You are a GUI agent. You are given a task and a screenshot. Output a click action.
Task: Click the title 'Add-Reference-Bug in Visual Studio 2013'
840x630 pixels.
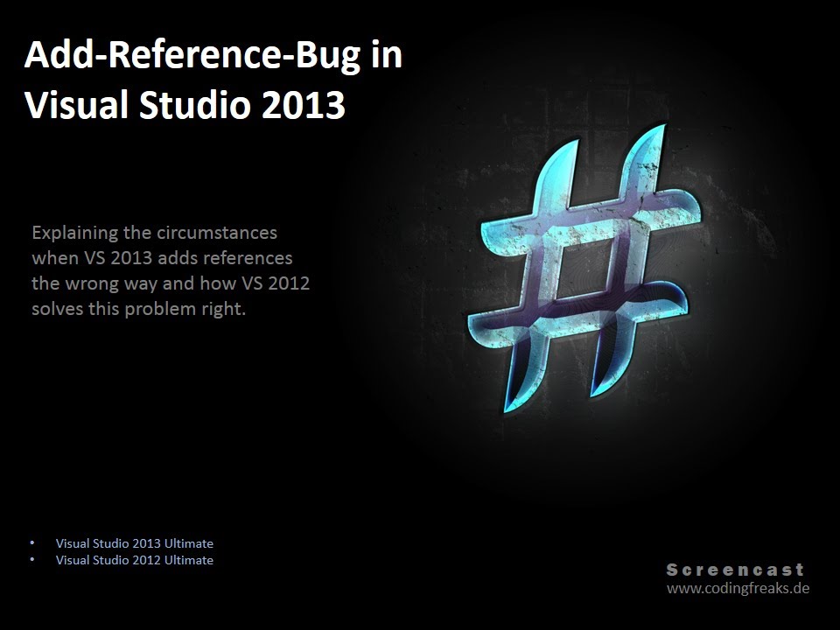coord(213,80)
